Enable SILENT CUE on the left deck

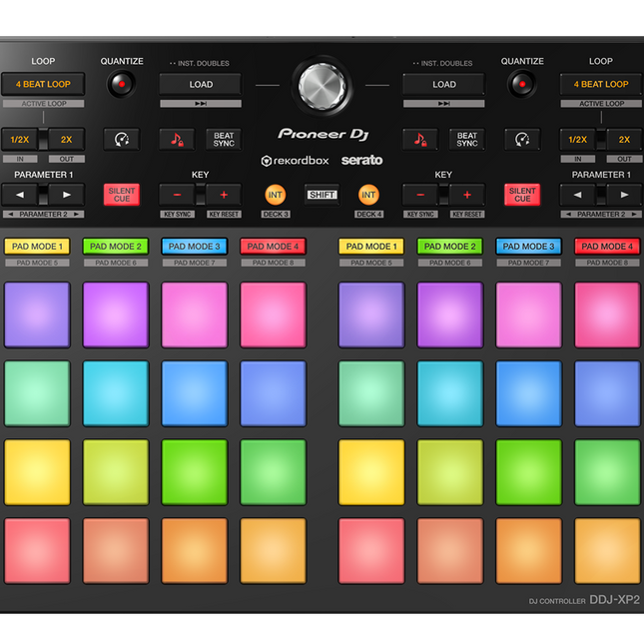click(x=122, y=195)
